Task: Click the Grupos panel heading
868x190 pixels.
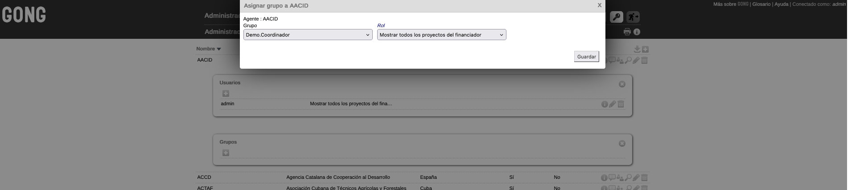Action: (x=228, y=142)
